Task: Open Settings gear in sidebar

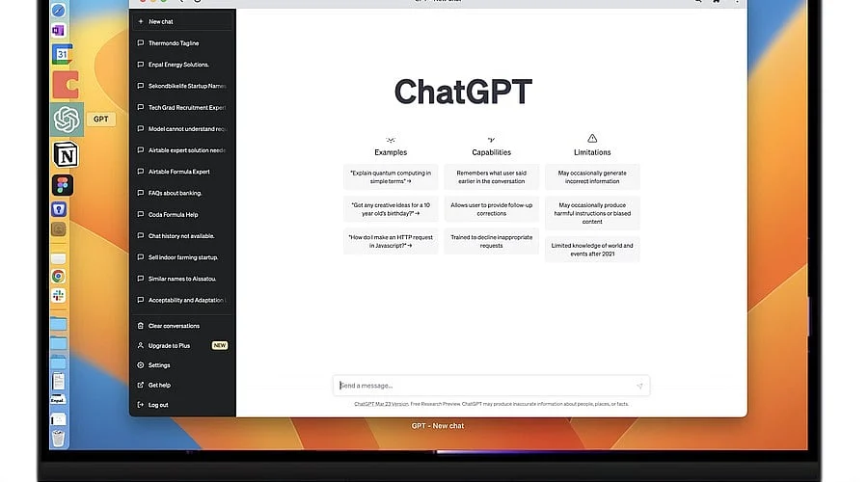Action: [141, 365]
